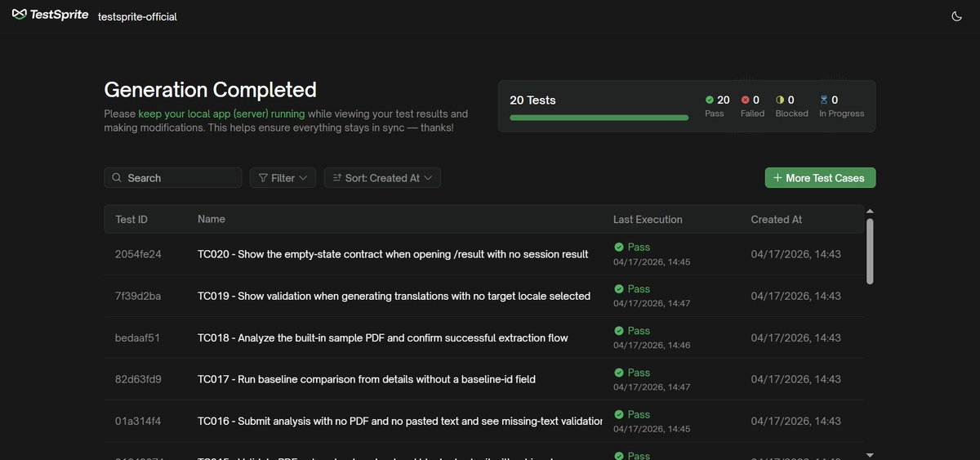This screenshot has height=460, width=980.
Task: Open the Sort: Created At dropdown
Action: pyautogui.click(x=382, y=177)
